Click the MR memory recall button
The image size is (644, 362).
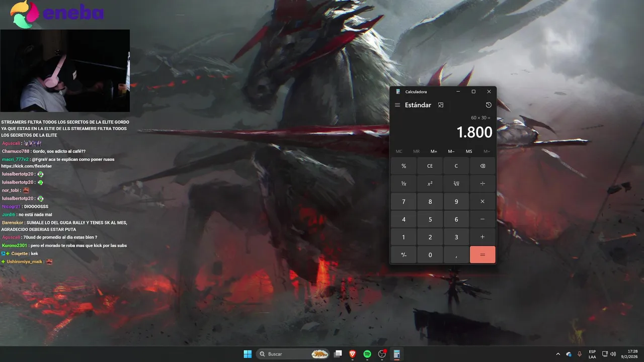[x=416, y=151]
